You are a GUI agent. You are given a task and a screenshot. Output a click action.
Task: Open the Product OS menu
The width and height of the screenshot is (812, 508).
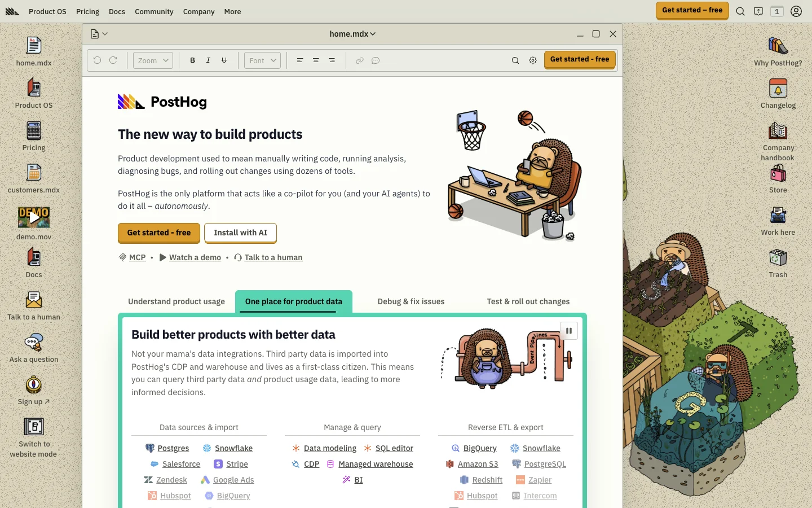point(47,11)
